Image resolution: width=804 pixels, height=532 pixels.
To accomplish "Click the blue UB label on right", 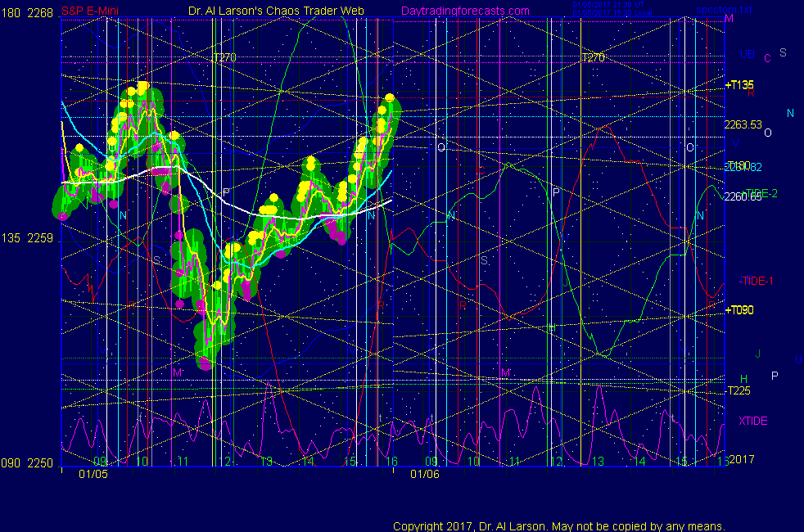I will (747, 55).
